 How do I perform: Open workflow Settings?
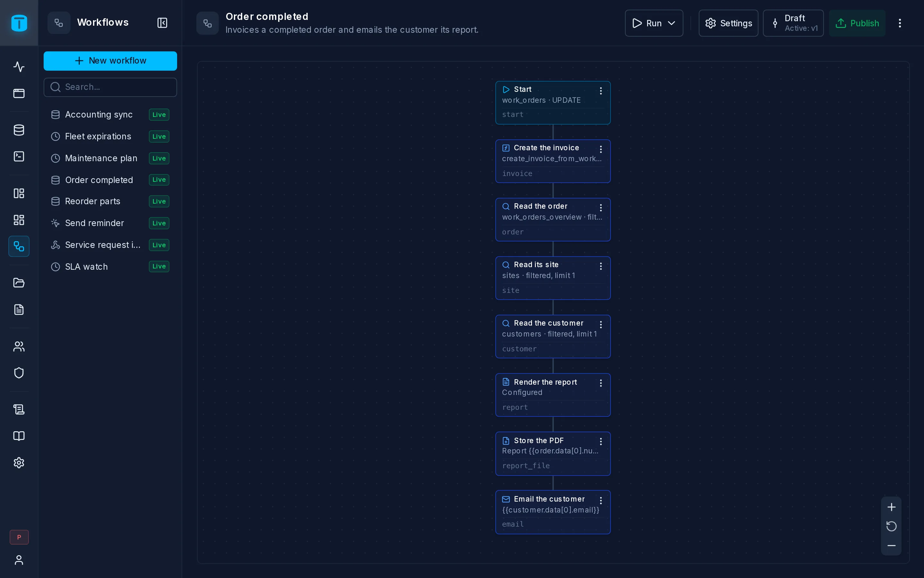pyautogui.click(x=728, y=23)
